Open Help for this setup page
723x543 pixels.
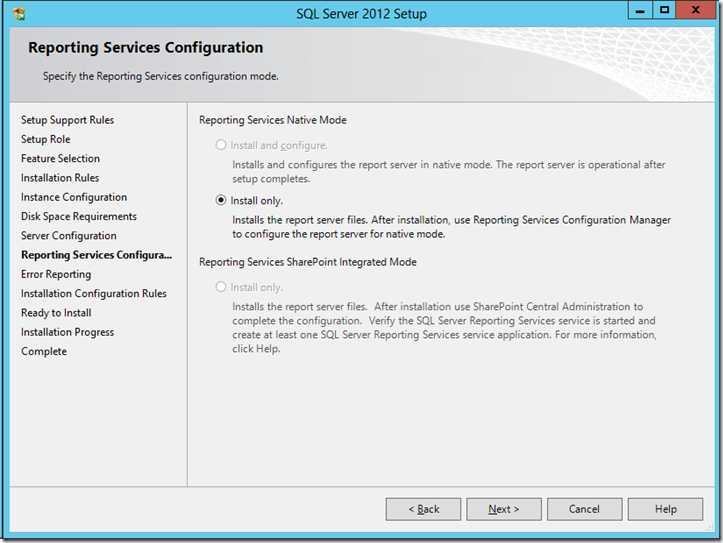(665, 509)
